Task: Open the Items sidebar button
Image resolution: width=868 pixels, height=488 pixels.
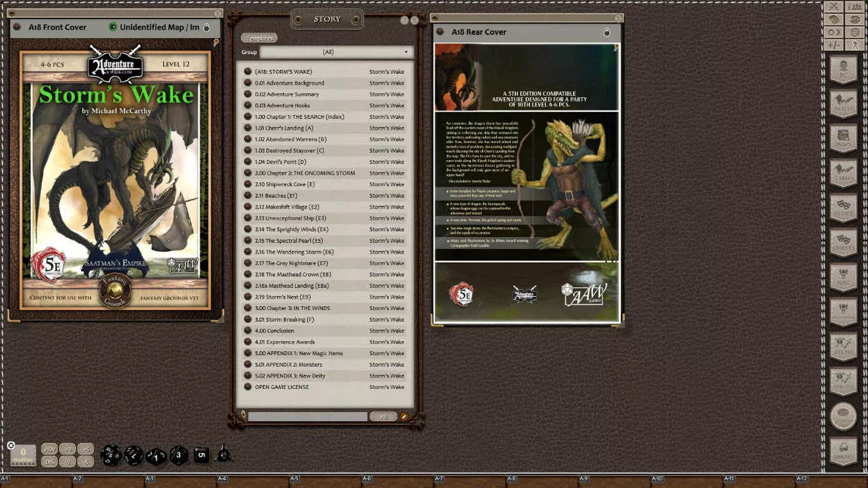Action: tap(844, 346)
